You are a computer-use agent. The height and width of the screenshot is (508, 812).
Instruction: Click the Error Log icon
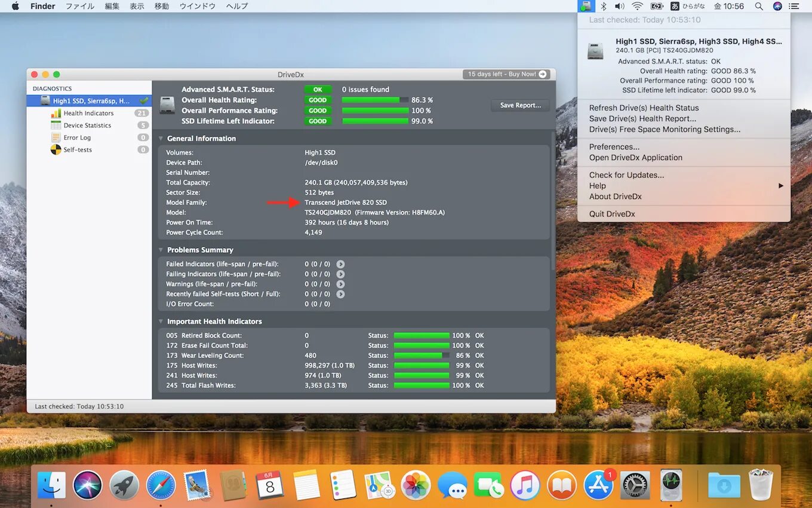click(56, 137)
